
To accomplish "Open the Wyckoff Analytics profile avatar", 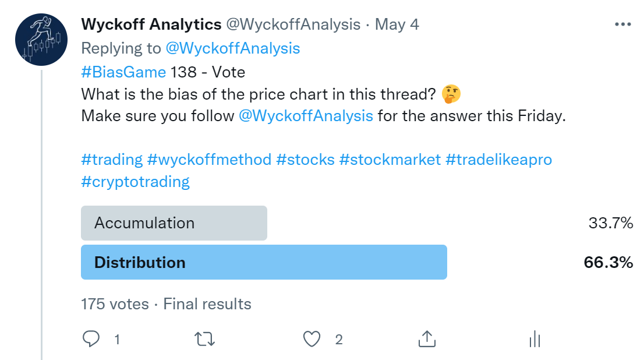I will pyautogui.click(x=41, y=40).
